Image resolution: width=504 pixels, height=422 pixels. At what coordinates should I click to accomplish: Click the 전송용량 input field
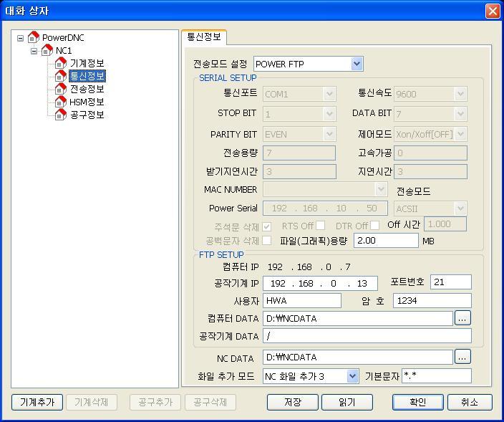(x=299, y=153)
